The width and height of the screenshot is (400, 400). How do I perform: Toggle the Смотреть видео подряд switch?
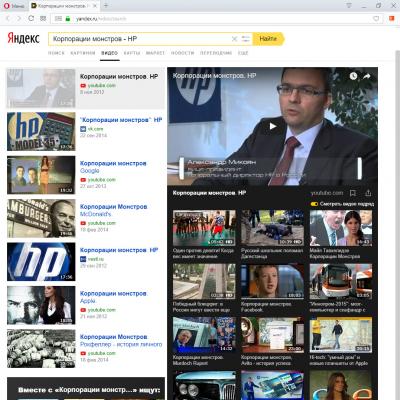click(314, 204)
